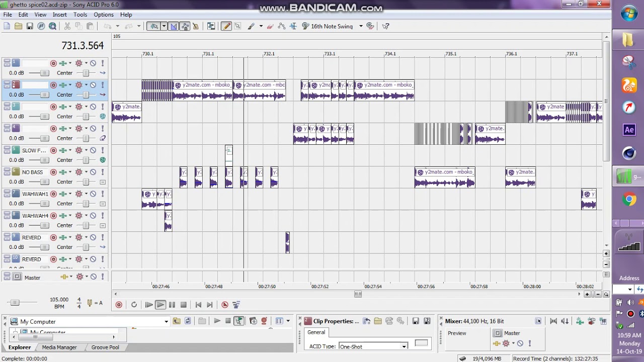Open the ACID Type One-Shot dropdown
This screenshot has width=644, height=362.
point(404,346)
